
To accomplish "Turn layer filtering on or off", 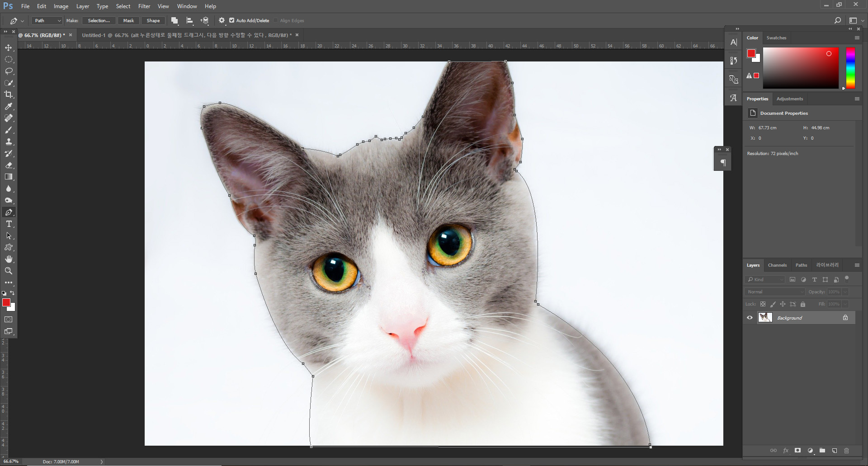I will [847, 278].
